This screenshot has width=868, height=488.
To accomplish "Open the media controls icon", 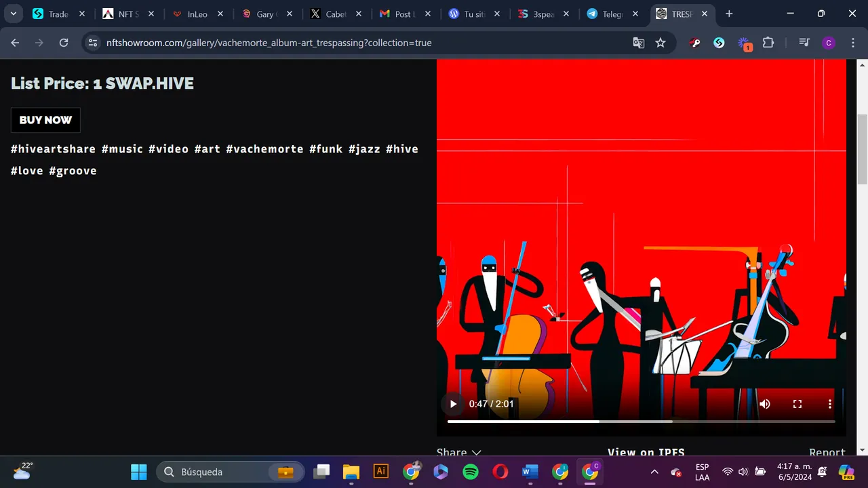I will pyautogui.click(x=804, y=43).
